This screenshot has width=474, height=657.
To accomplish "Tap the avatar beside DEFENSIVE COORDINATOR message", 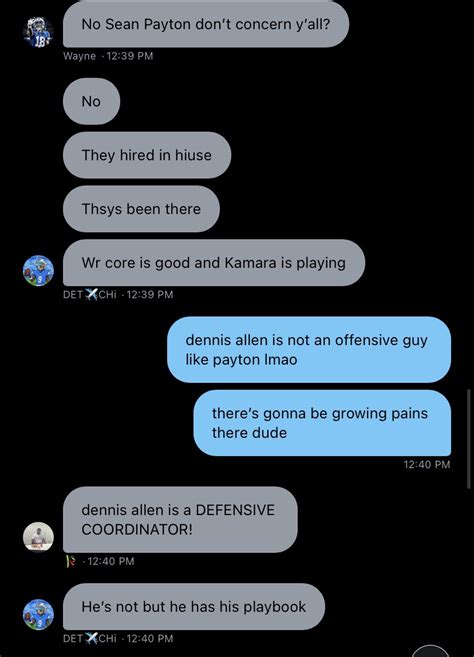I will (x=38, y=536).
